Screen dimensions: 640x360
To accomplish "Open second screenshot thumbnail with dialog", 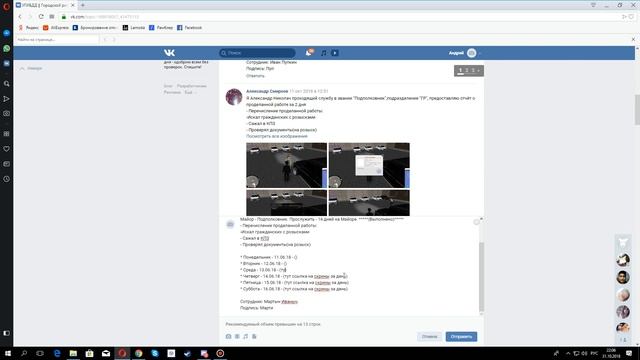I will coord(369,165).
